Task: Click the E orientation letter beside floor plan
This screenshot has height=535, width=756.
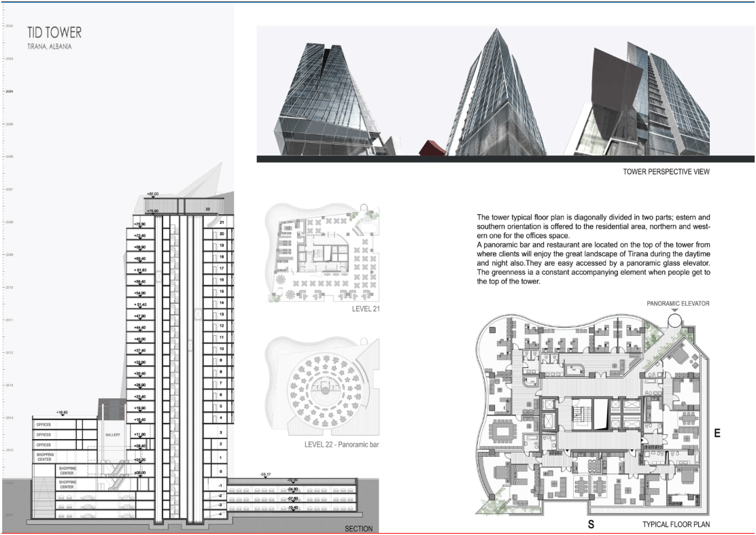Action: (717, 433)
